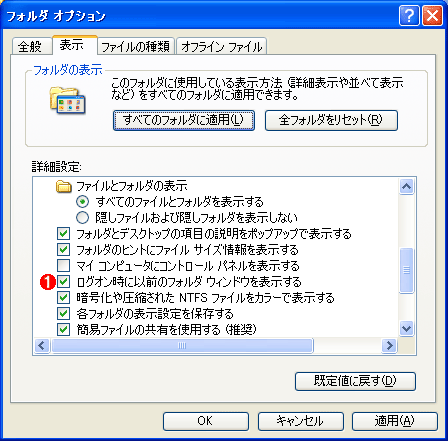Click the scroll up arrow in 詳細設定 list

(x=406, y=186)
